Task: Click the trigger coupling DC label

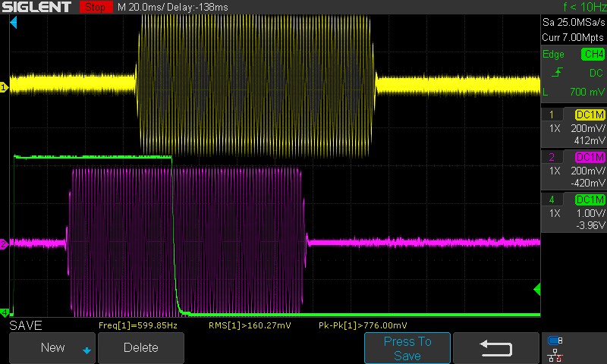Action: pos(596,73)
